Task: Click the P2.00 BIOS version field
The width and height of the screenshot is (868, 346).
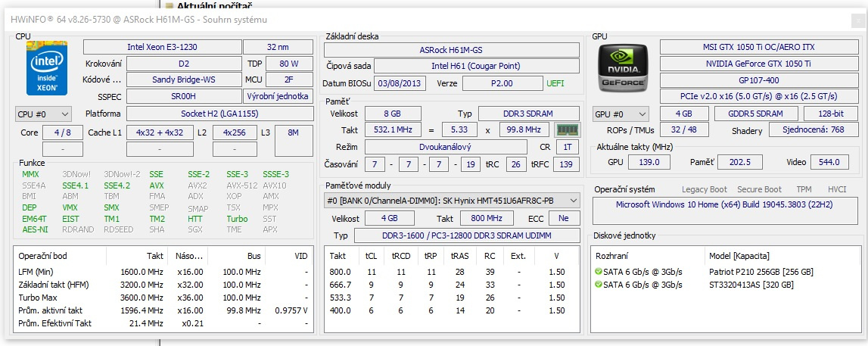Action: (x=502, y=83)
